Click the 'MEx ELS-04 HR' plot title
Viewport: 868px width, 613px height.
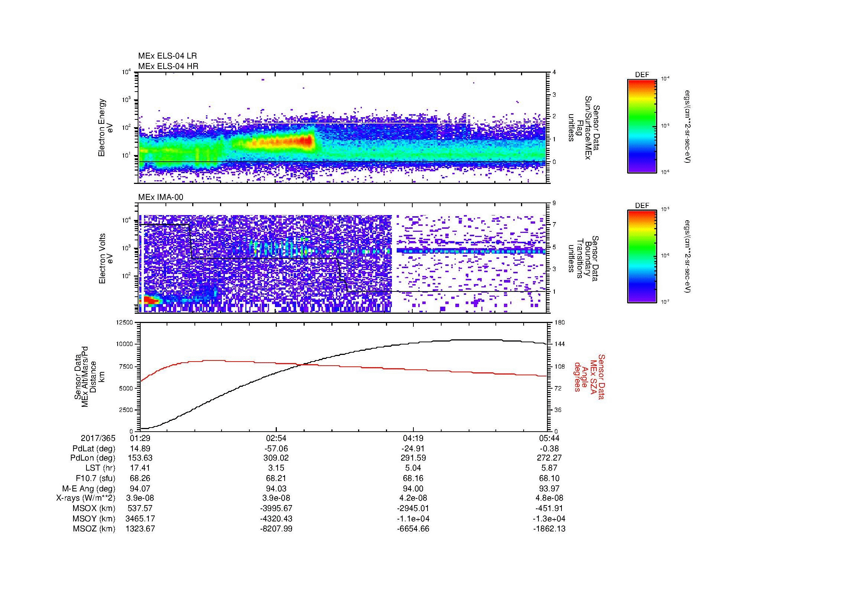[x=168, y=66]
